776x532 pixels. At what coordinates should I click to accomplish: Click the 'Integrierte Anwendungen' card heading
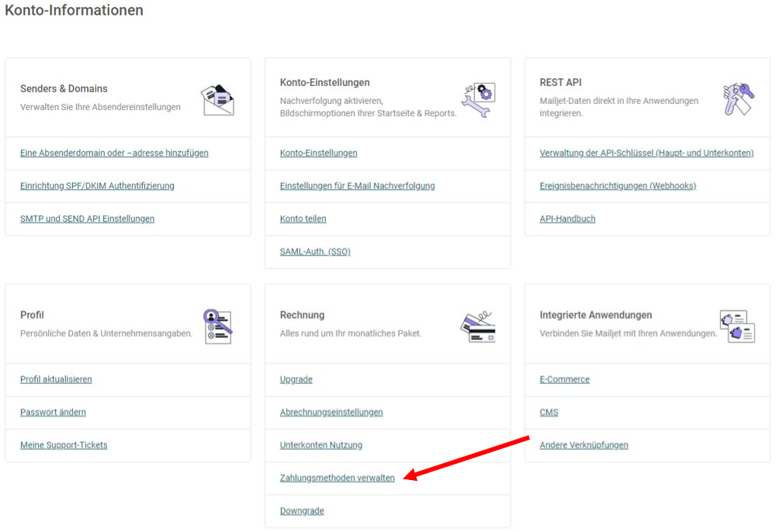point(595,315)
